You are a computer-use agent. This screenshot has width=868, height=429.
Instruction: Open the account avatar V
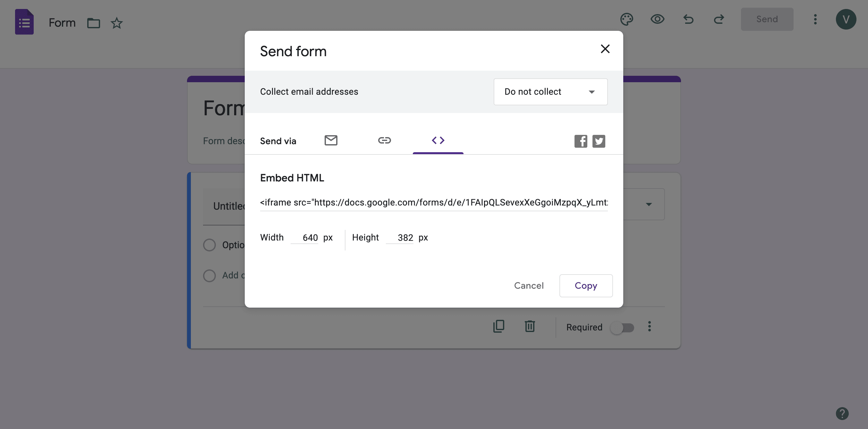tap(846, 19)
